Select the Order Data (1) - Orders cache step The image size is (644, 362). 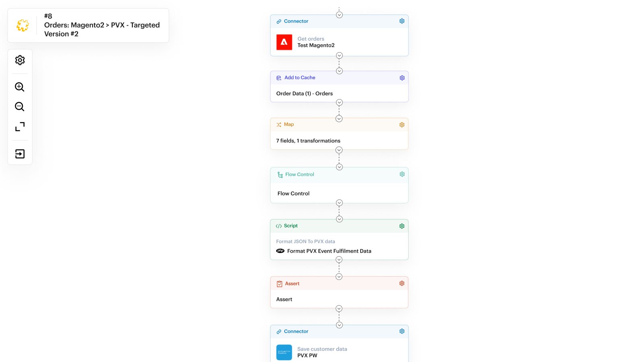pyautogui.click(x=304, y=94)
